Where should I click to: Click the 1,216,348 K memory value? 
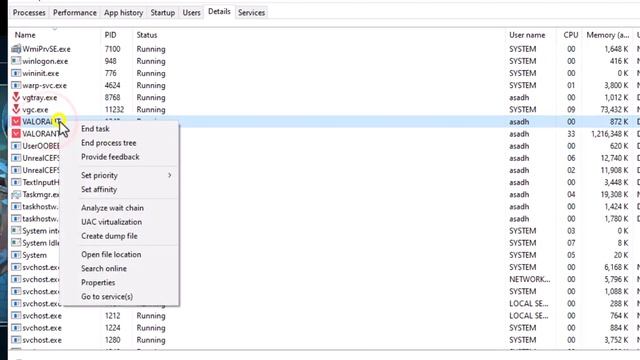(610, 134)
